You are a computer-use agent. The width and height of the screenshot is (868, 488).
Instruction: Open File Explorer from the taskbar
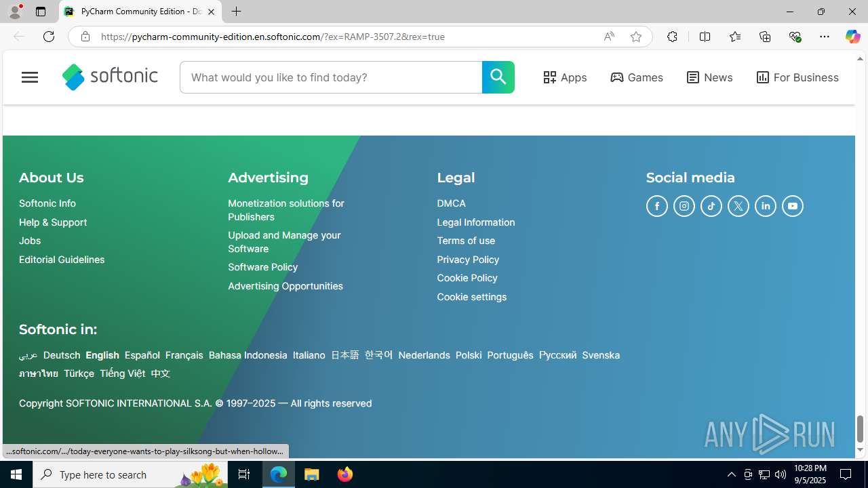coord(312,474)
